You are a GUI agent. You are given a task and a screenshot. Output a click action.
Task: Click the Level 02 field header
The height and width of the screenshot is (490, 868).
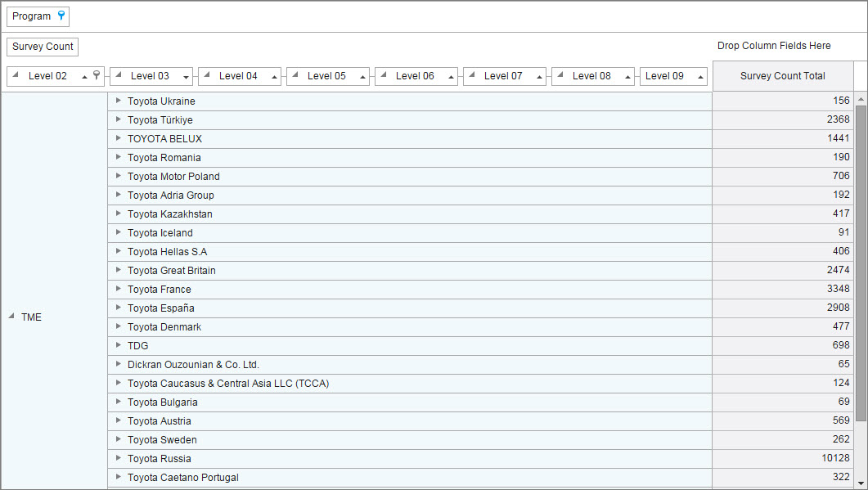(56, 76)
